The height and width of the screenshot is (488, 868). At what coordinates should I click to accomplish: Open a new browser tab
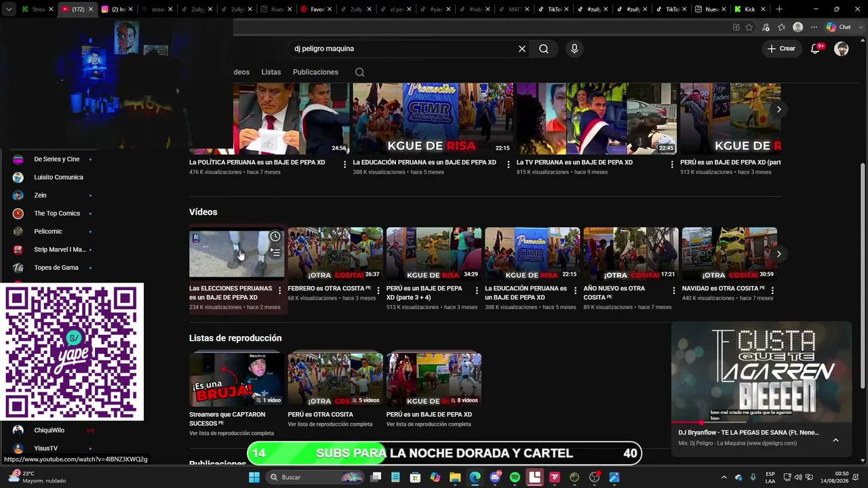779,9
